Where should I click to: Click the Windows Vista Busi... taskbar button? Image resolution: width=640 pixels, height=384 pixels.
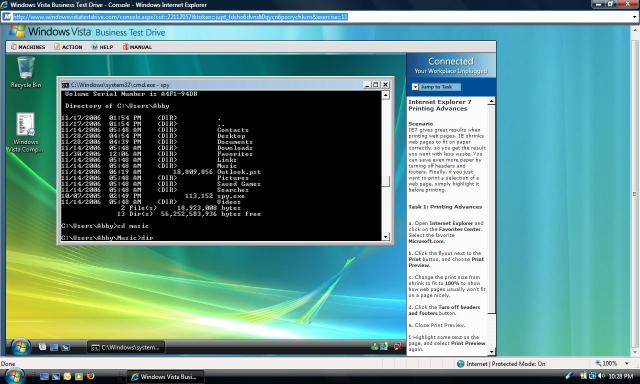coord(164,377)
